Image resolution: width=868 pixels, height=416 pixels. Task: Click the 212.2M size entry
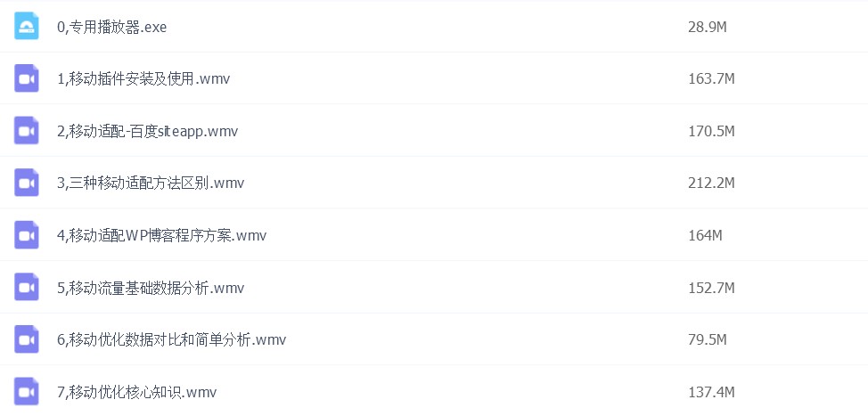point(711,184)
